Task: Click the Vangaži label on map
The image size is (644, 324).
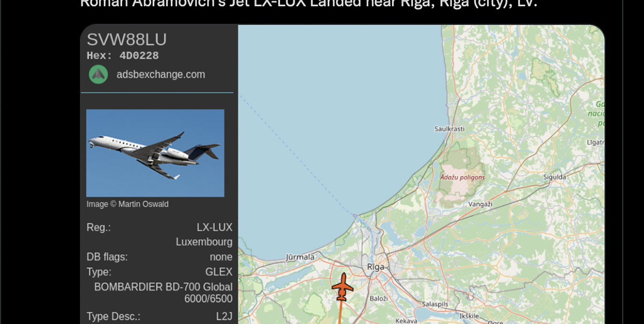Action: tap(480, 204)
